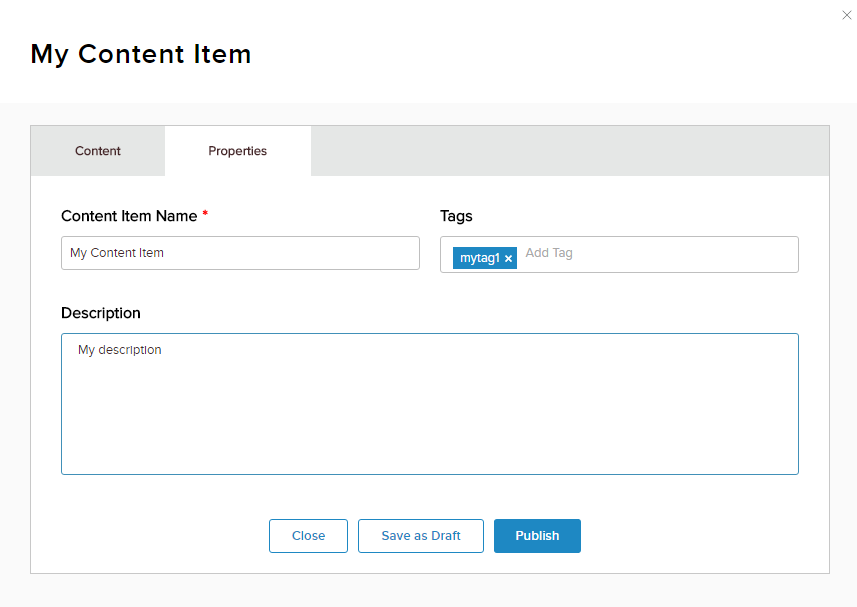Select the Properties tab

pos(238,151)
